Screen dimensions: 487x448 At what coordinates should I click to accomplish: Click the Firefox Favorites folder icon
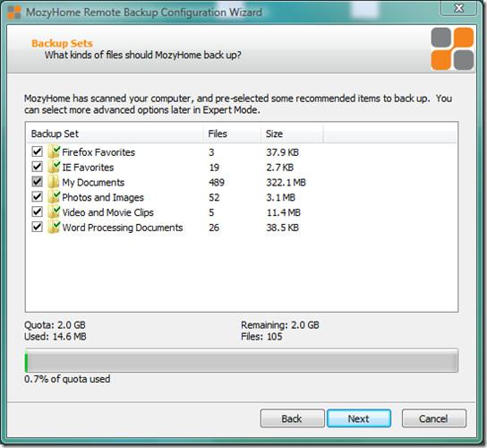click(54, 151)
